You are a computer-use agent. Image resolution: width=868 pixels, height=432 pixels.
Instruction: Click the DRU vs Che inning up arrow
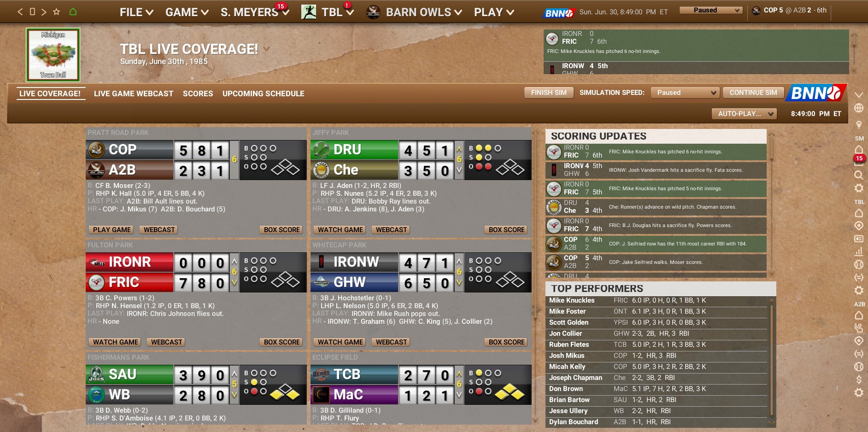pos(459,149)
